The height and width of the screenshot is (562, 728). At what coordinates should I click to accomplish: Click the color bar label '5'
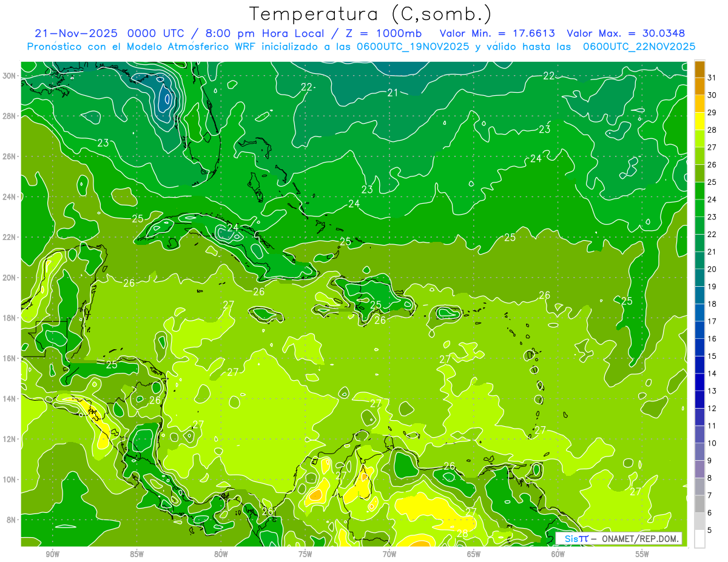pos(710,530)
